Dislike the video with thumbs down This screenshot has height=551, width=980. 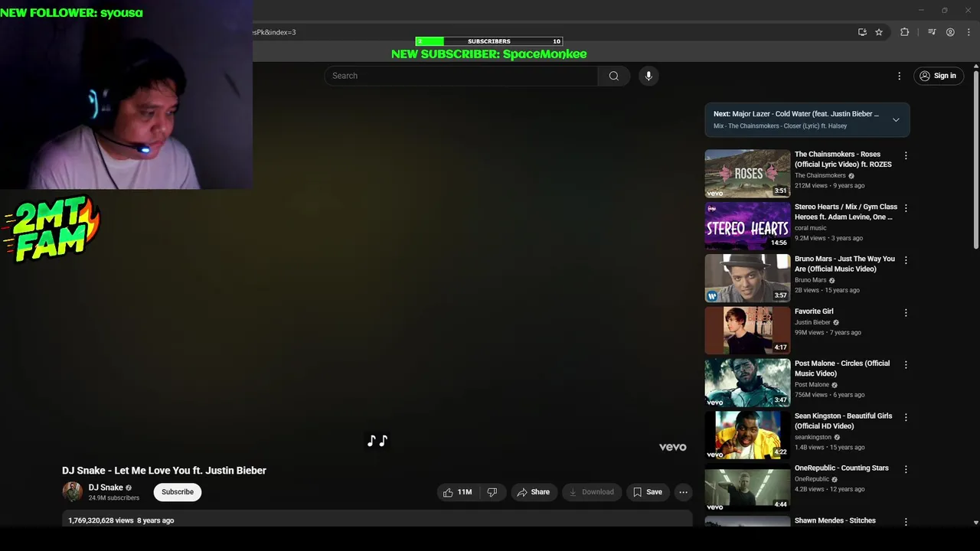click(x=492, y=492)
